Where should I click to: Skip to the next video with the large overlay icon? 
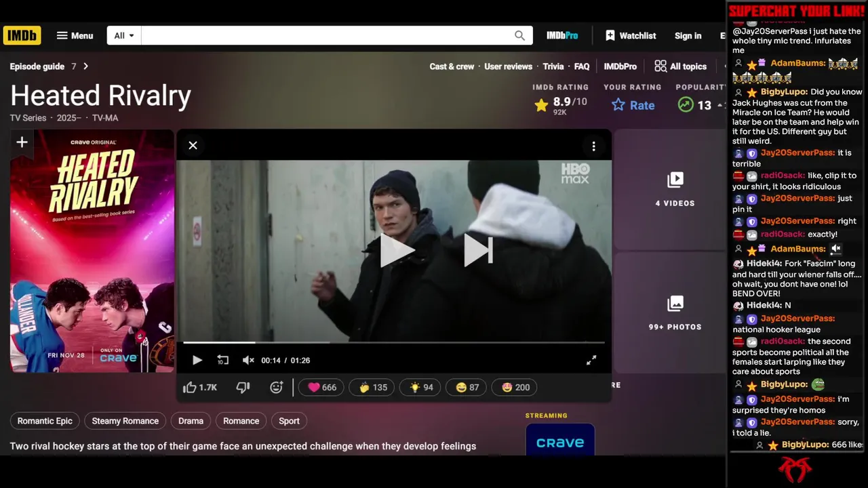(x=478, y=251)
